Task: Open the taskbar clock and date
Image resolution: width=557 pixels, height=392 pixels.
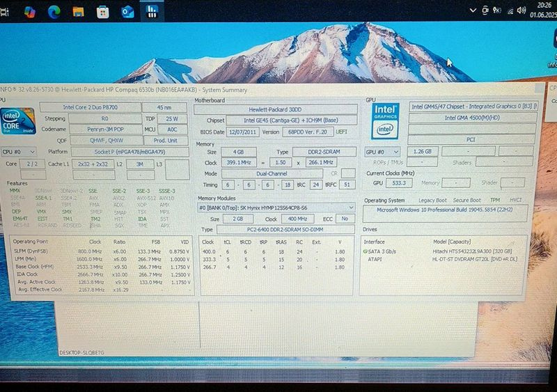Action: coord(543,10)
